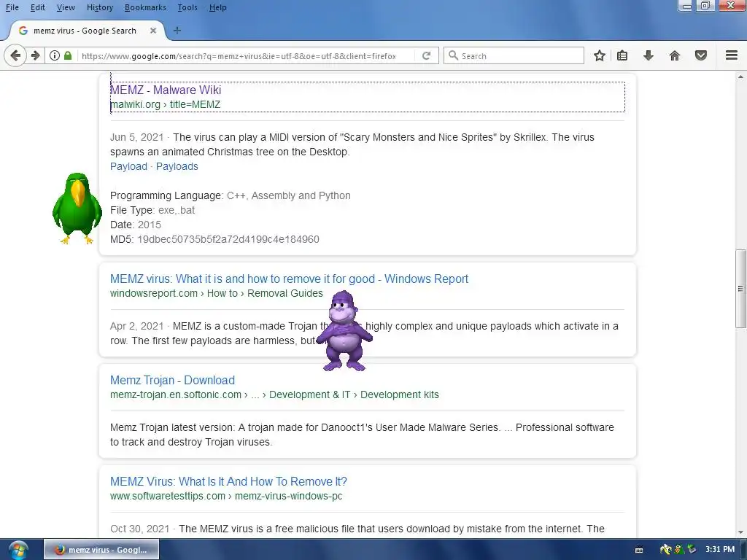
Task: Open Memz Trojan - Download result
Action: 172,380
